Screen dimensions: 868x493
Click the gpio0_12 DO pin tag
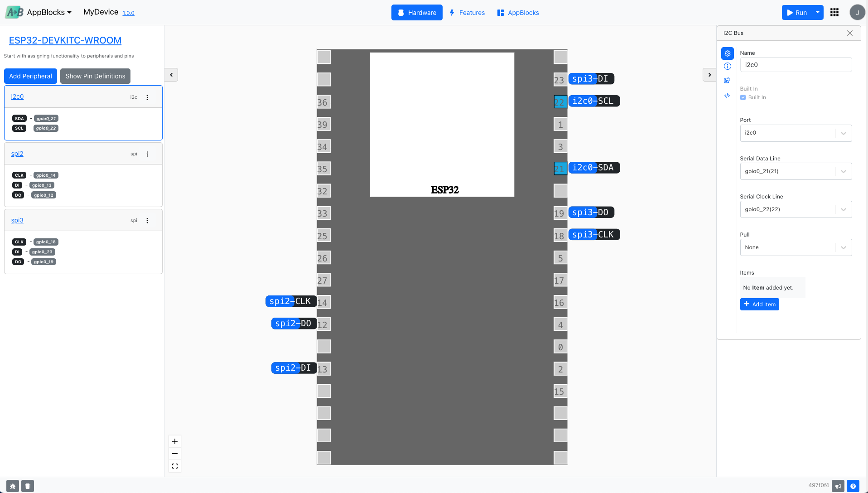pos(43,195)
